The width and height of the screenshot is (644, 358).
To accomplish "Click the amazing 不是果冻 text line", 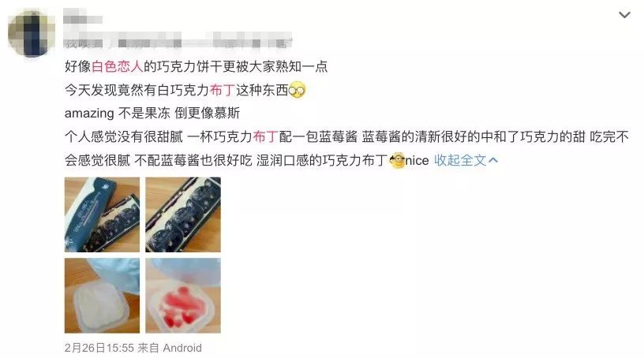I will point(152,114).
